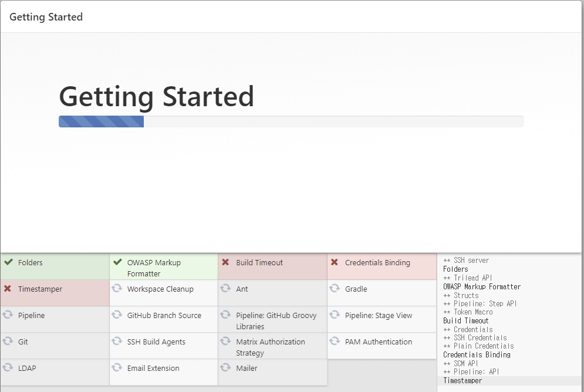Select the Mailer plugin label
This screenshot has height=392, width=584.
[x=247, y=368]
